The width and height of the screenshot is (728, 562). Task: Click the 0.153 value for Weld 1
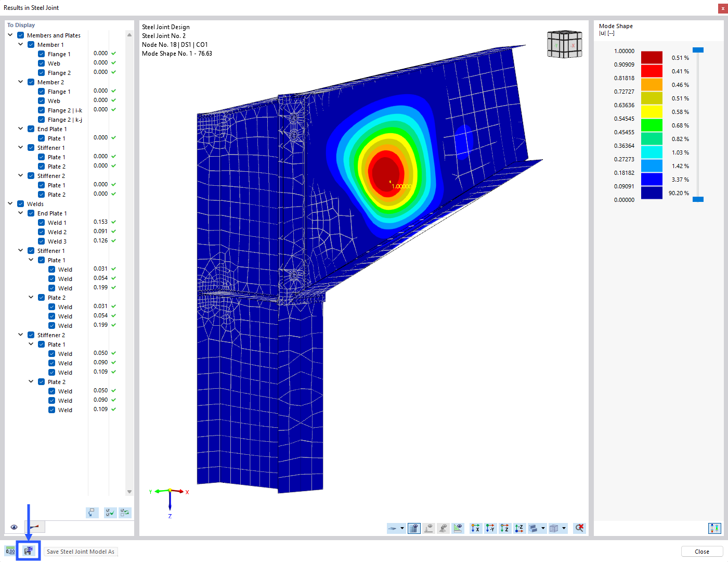coord(101,222)
